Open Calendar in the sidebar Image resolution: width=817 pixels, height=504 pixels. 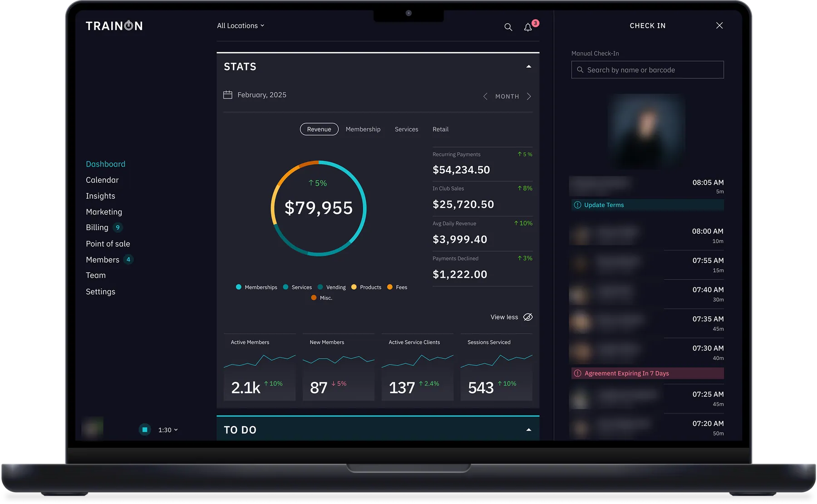(102, 180)
